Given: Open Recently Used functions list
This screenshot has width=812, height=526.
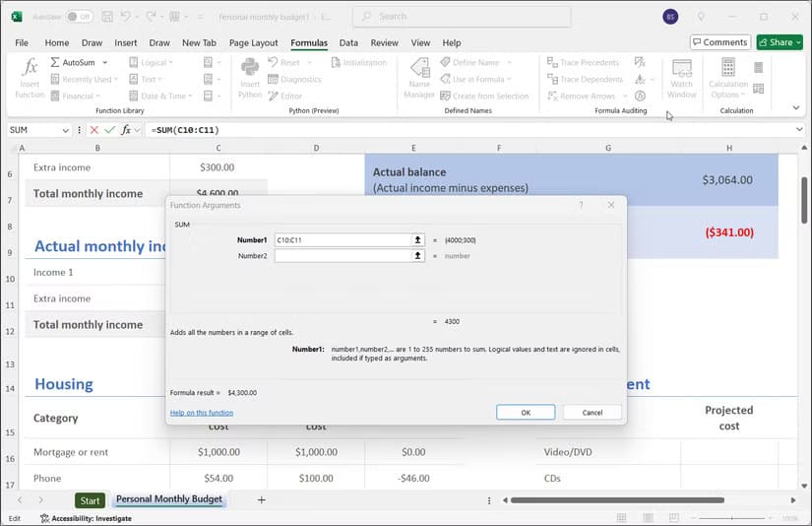Looking at the screenshot, I should tap(85, 79).
